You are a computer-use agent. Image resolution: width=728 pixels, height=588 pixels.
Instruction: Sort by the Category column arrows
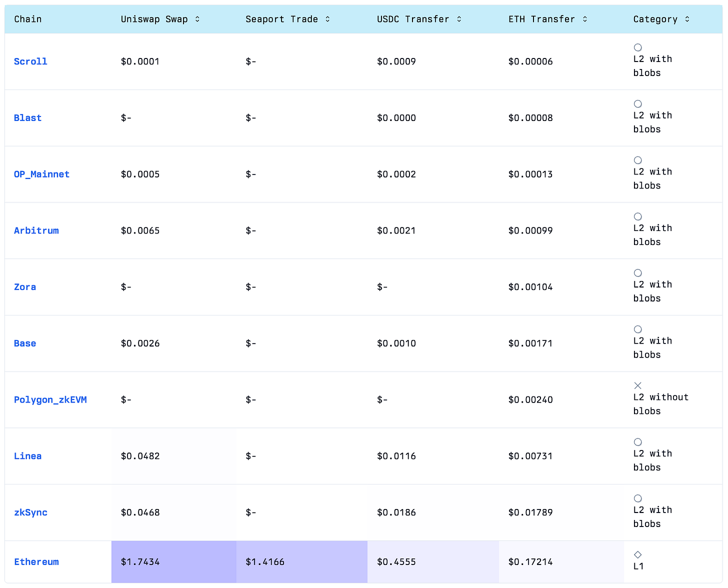(687, 19)
